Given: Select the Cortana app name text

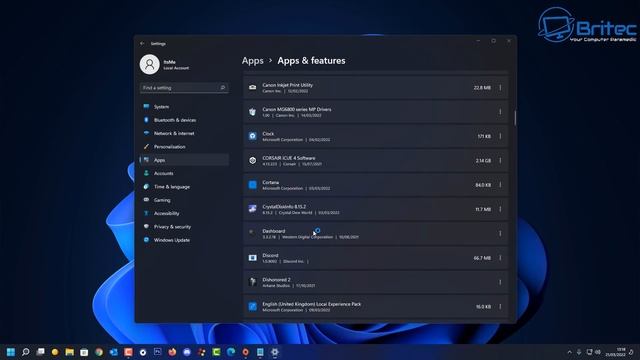Looking at the screenshot, I should click(x=271, y=182).
